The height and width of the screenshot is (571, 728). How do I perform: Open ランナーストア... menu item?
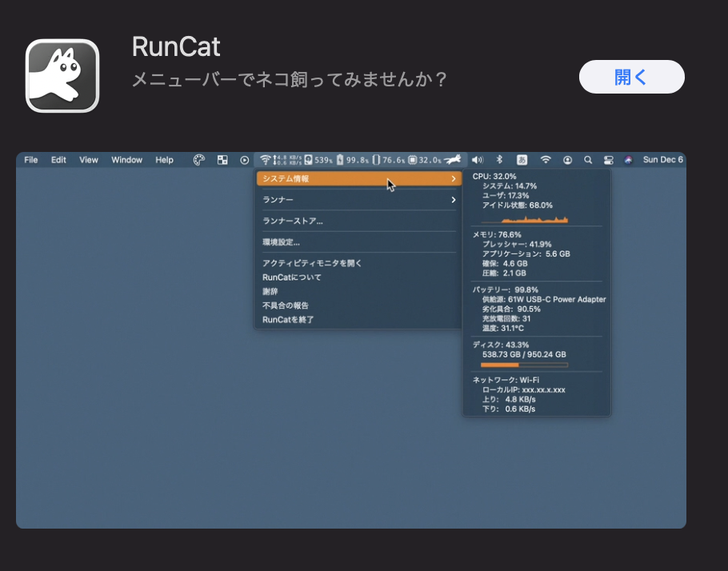(359, 221)
